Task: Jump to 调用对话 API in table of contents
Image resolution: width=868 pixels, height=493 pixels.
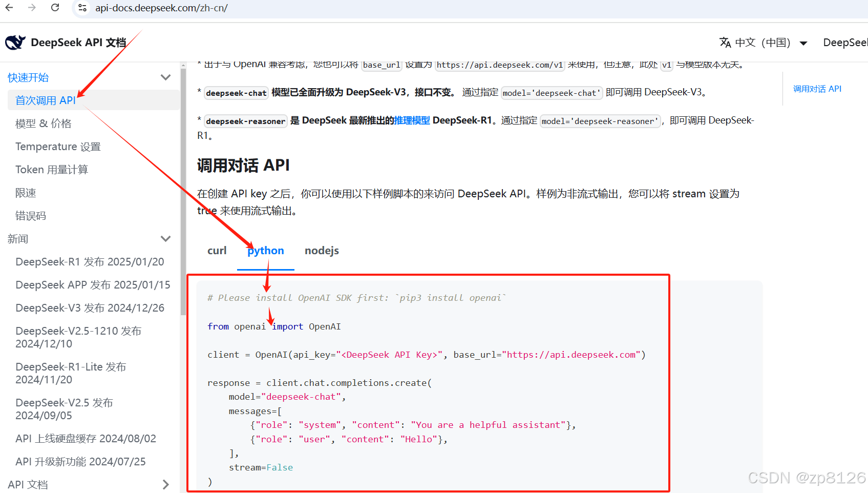Action: pos(817,89)
